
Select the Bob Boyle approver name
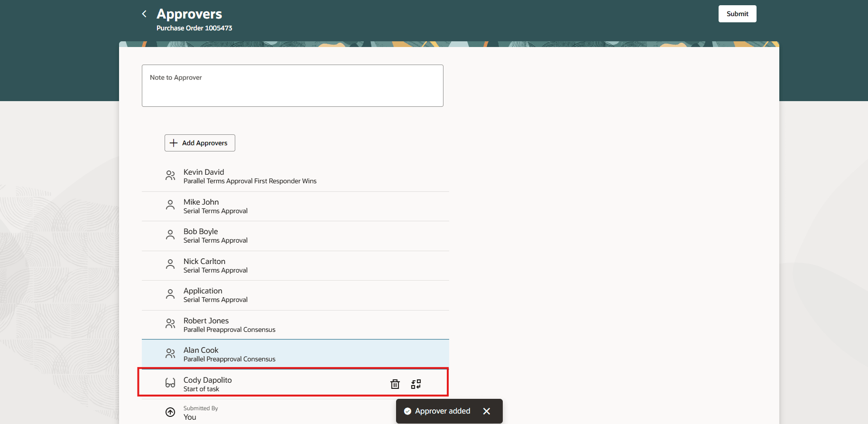coord(201,231)
